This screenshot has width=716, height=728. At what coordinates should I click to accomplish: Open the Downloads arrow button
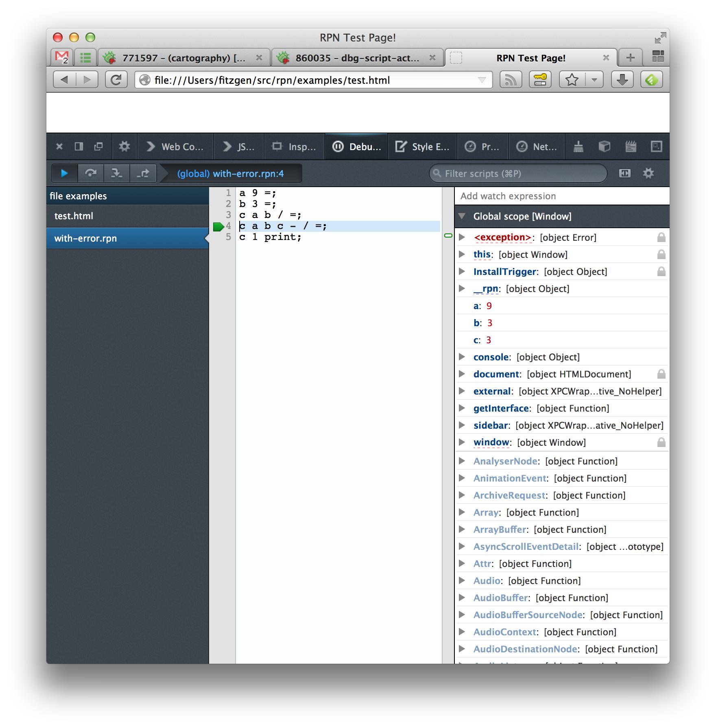pyautogui.click(x=622, y=80)
